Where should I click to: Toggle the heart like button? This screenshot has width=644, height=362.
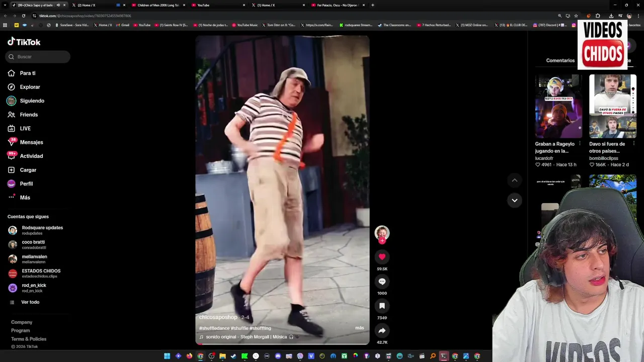(382, 257)
